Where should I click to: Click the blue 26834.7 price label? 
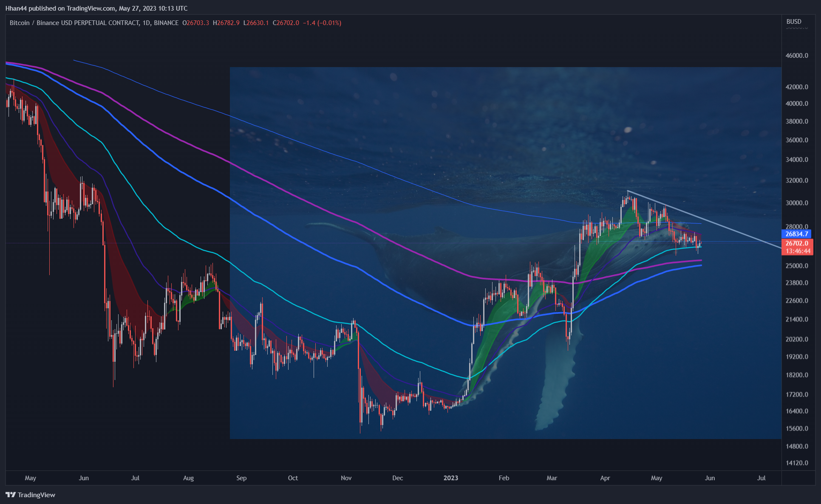pyautogui.click(x=796, y=234)
